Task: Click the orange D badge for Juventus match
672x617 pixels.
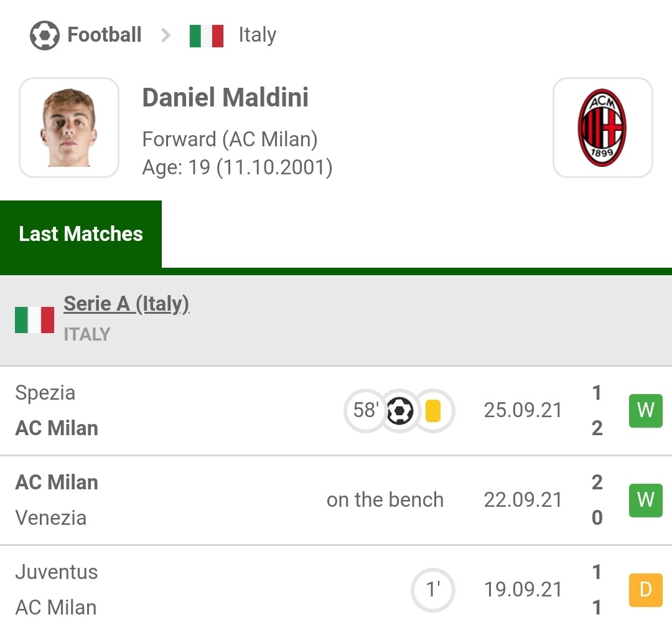Action: (645, 590)
